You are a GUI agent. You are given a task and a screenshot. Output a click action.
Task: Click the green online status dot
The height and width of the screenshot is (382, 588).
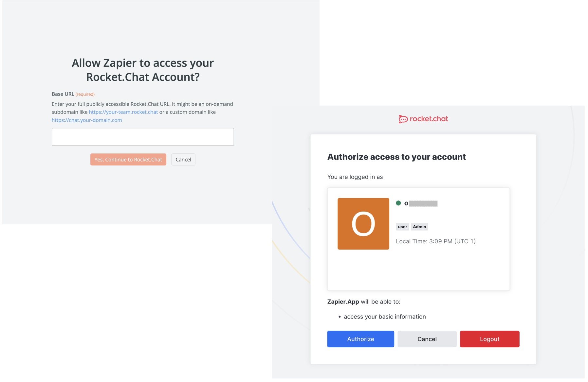point(398,203)
